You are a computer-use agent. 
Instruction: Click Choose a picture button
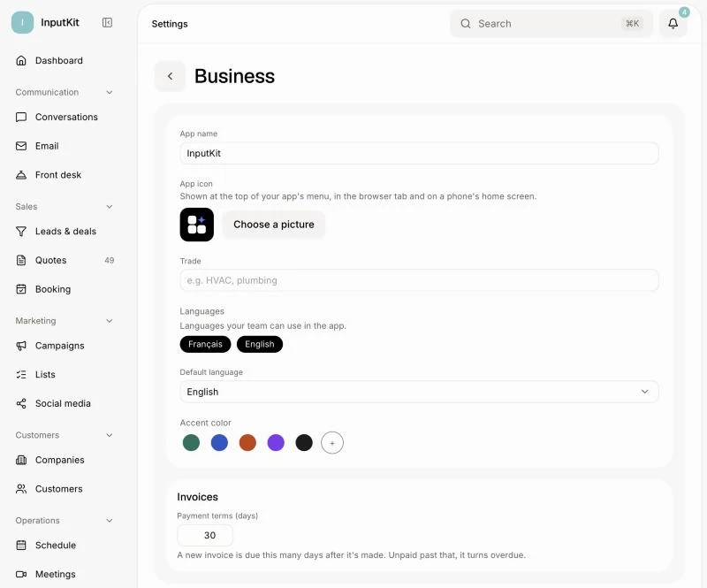274,225
